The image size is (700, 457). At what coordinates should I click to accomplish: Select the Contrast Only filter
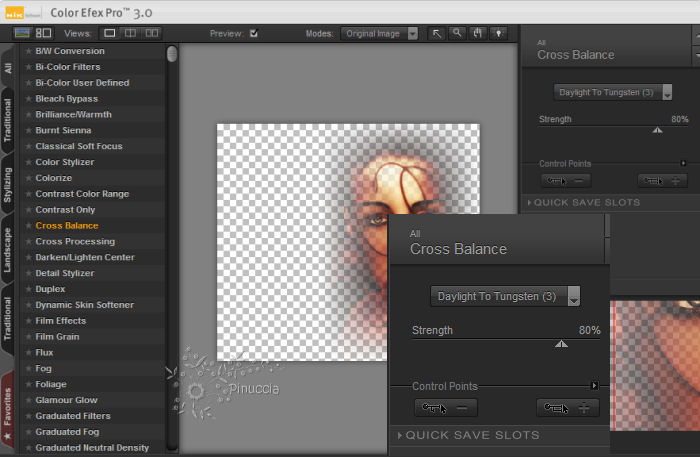click(65, 210)
